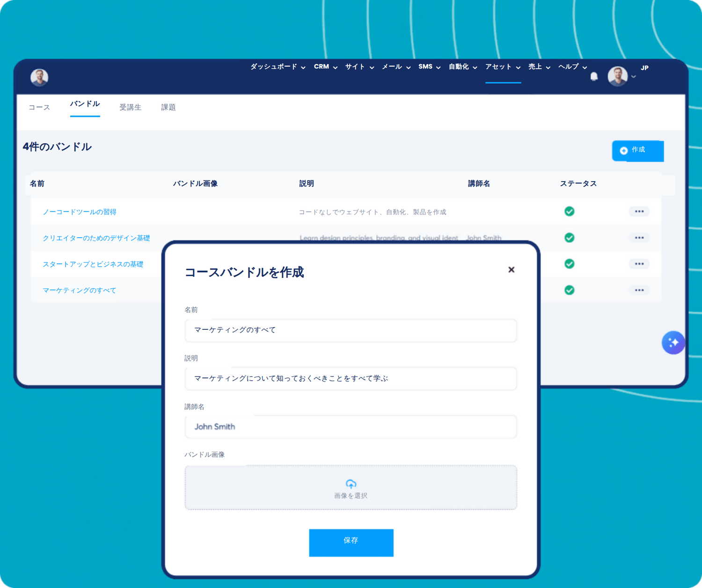Click the 名前 column header
This screenshot has width=702, height=588.
[x=37, y=183]
